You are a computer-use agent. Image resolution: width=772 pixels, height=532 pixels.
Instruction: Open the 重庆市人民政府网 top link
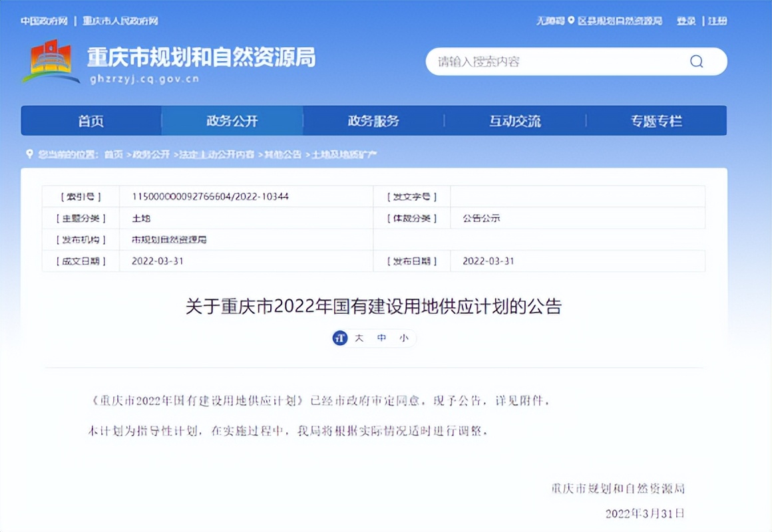[120, 21]
